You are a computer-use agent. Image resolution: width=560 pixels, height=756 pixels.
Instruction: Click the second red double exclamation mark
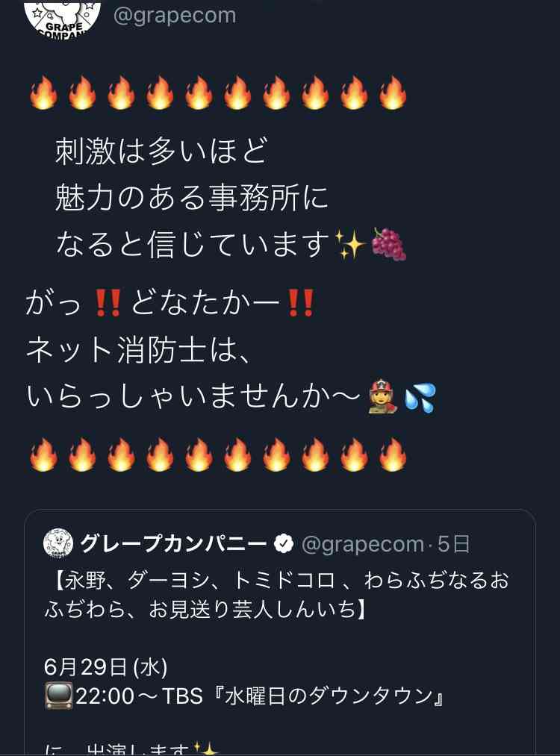[300, 303]
